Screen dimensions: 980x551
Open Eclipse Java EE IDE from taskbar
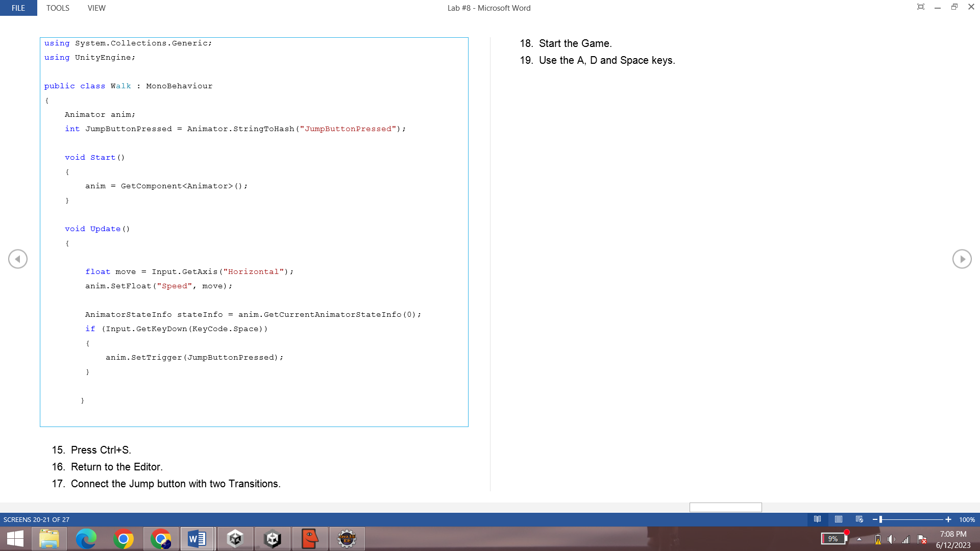click(347, 538)
